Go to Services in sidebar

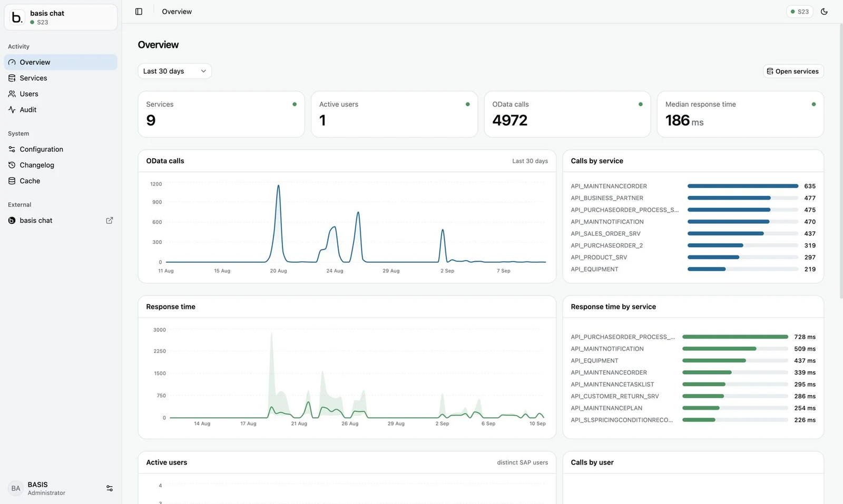61,78
